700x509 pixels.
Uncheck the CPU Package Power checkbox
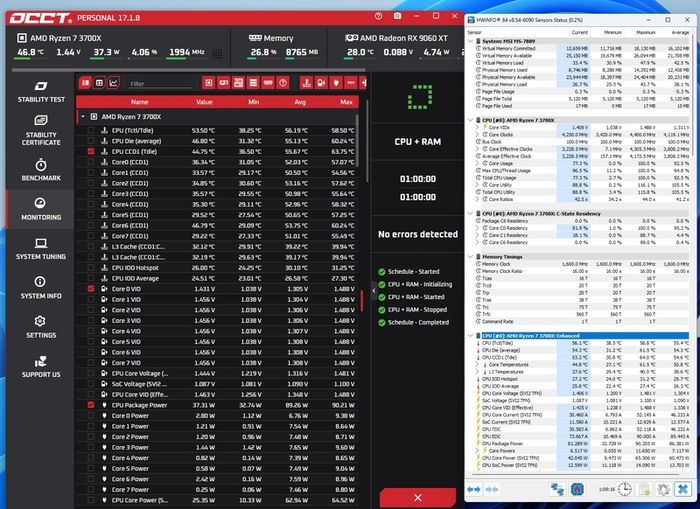(x=91, y=405)
